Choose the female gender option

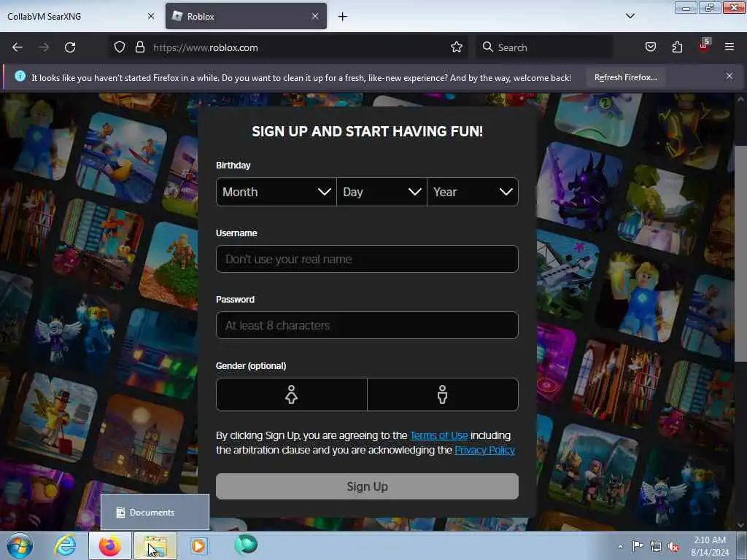(292, 394)
